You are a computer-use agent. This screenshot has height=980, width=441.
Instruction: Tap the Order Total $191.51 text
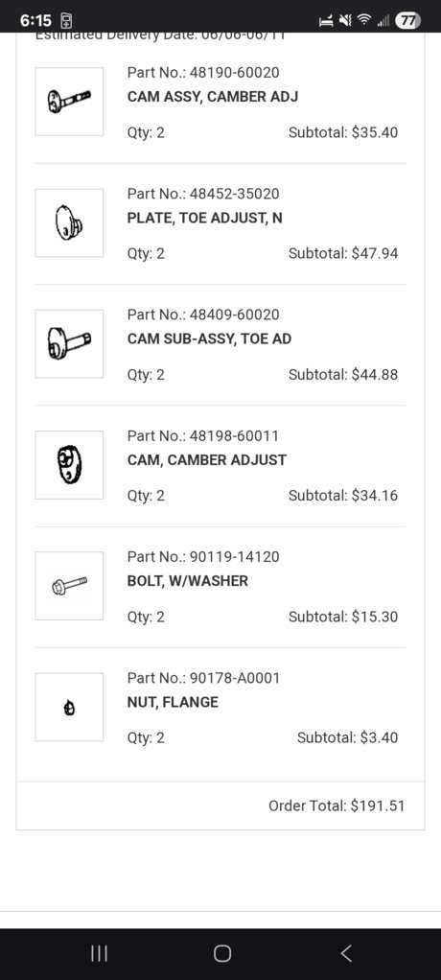[337, 805]
